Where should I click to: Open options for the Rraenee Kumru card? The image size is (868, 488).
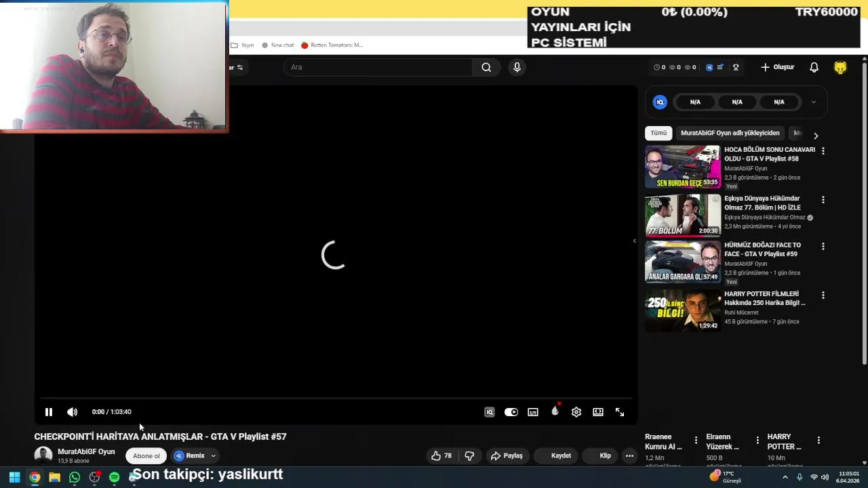[x=696, y=441]
